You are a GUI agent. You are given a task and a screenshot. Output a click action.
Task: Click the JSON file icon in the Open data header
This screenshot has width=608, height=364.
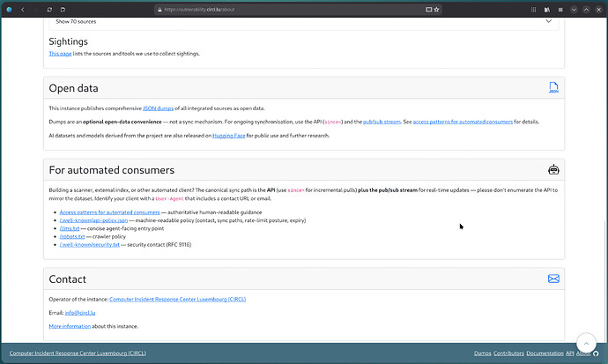pyautogui.click(x=553, y=87)
